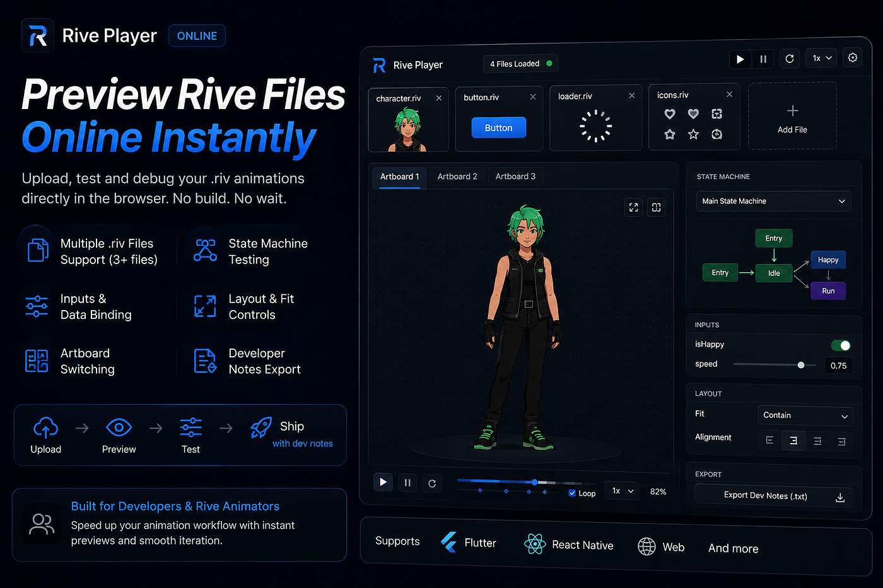Click the speed slider handle

click(x=801, y=365)
